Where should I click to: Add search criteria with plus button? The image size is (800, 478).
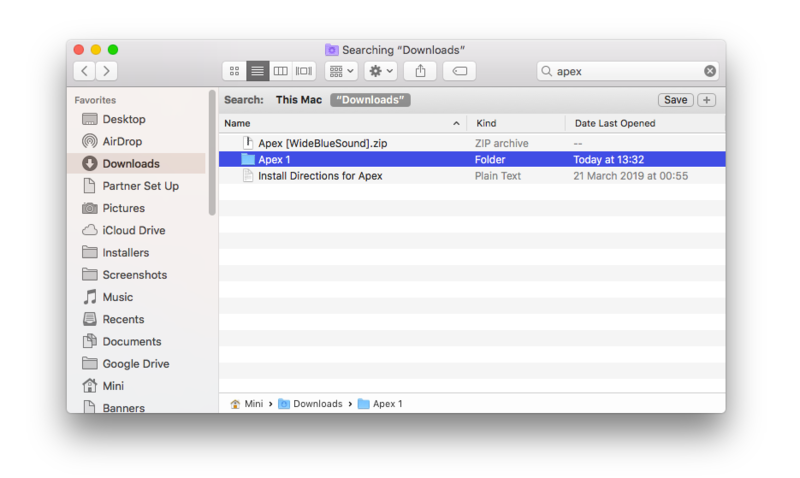click(706, 100)
